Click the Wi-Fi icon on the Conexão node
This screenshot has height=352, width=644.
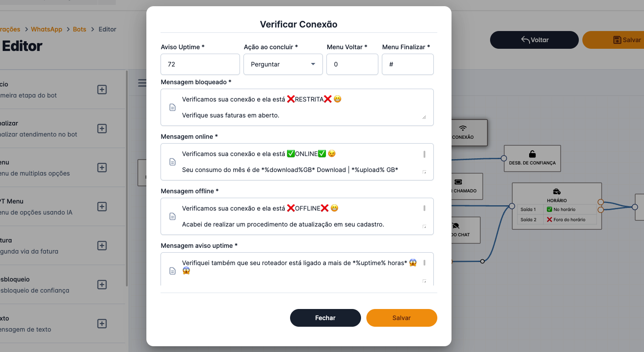point(463,129)
